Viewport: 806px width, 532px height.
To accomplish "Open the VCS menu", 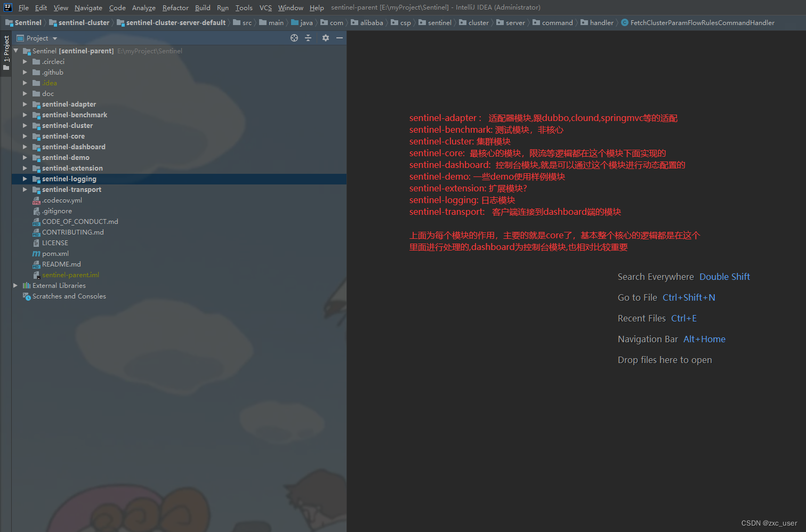I will [265, 7].
